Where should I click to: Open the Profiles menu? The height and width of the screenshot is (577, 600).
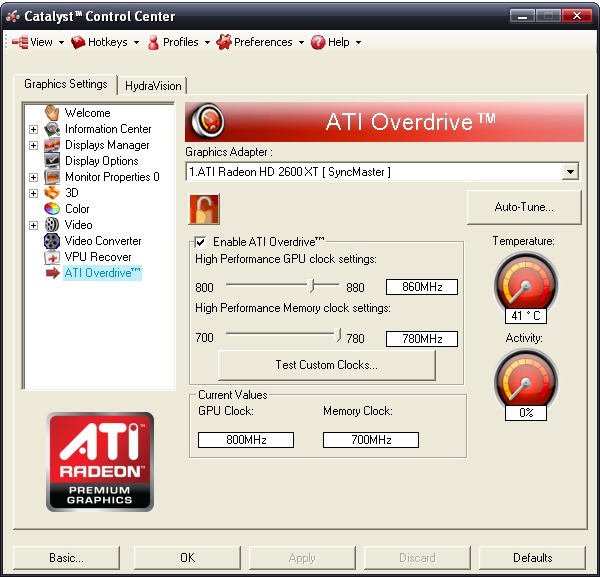click(x=181, y=42)
